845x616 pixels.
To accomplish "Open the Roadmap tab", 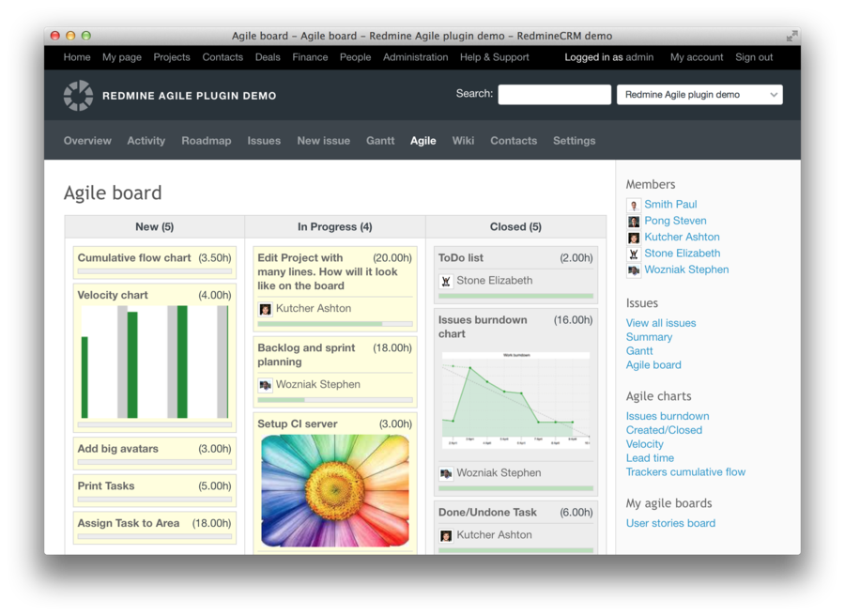I will 207,141.
